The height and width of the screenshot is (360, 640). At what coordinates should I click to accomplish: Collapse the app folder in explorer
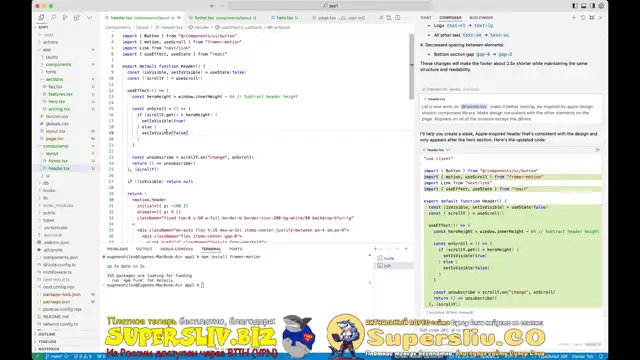point(47,49)
